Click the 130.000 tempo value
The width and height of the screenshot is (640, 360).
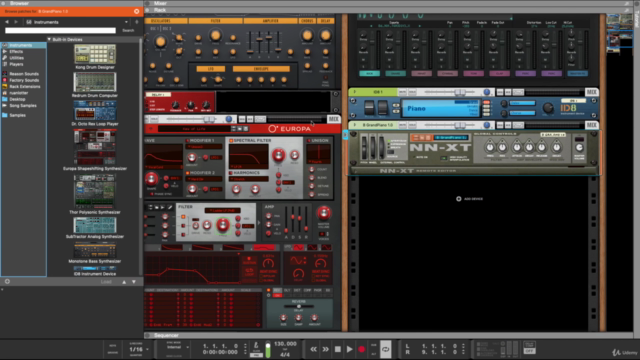[285, 344]
